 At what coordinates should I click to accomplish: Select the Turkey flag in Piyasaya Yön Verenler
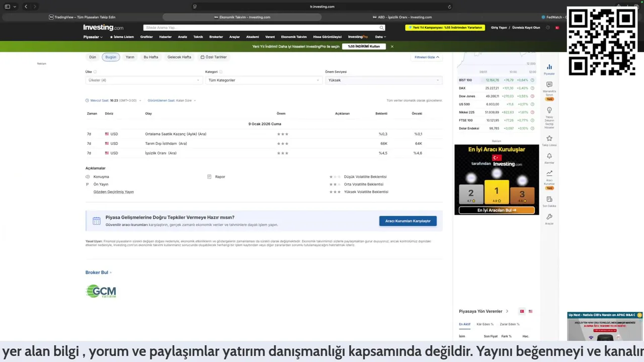[522, 311]
